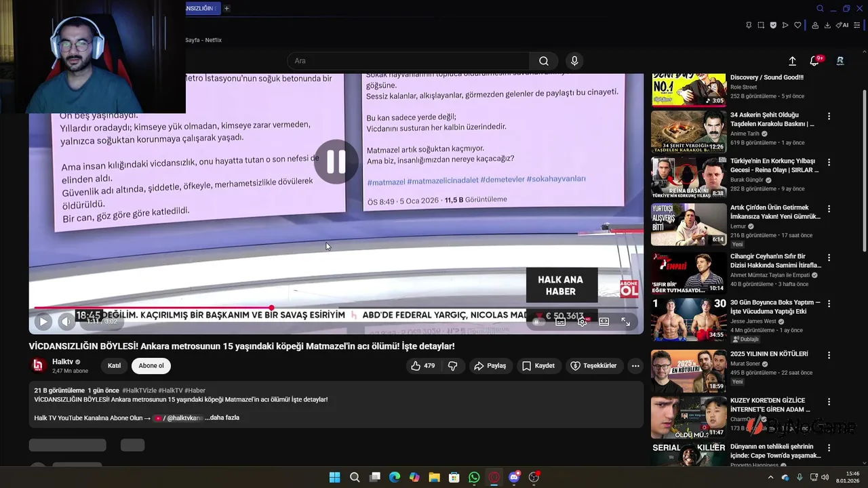
Task: Open YouTube notifications bell
Action: 815,61
